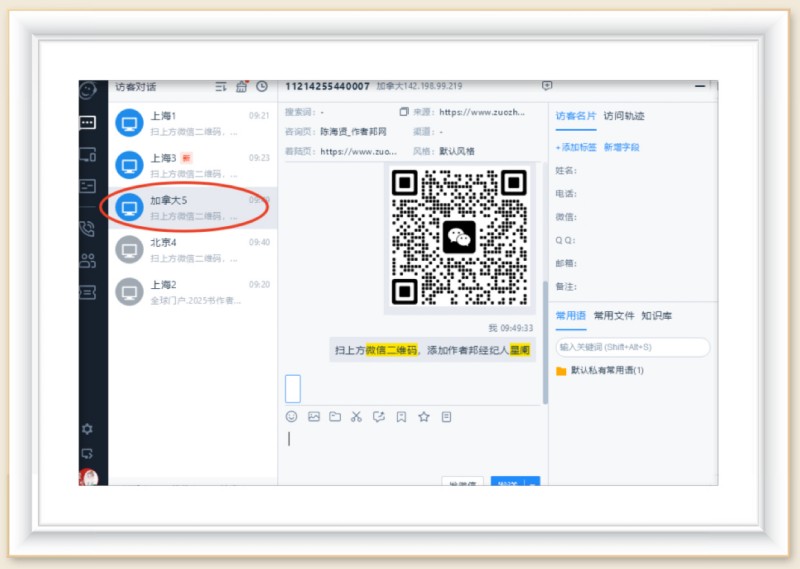
Task: Select the scissors screenshot tool
Action: pos(356,416)
